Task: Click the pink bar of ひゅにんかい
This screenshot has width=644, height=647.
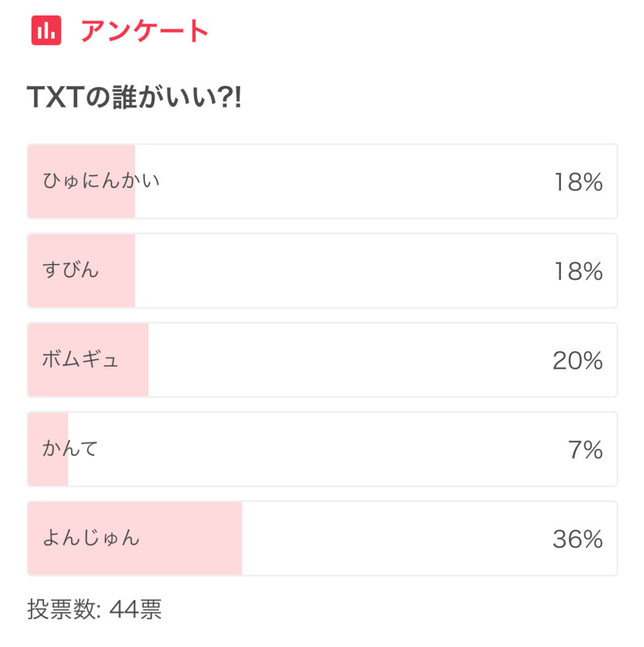Action: 82,181
